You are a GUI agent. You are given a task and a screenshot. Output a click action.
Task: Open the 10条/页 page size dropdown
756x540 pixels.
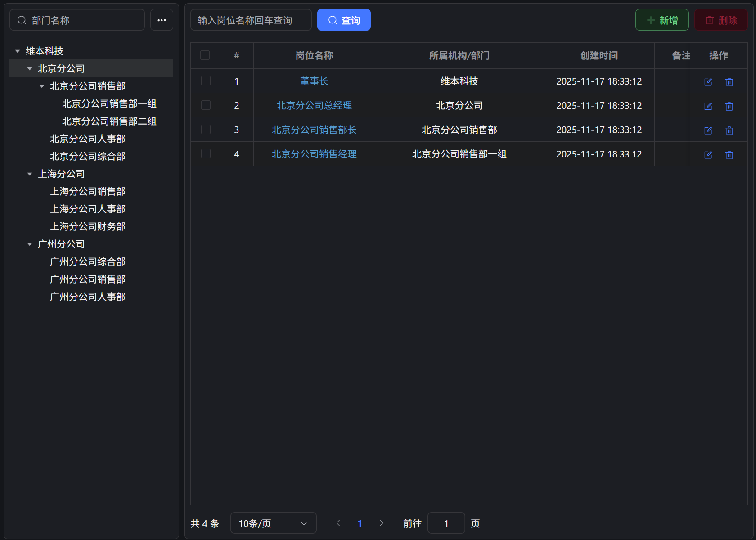click(273, 523)
